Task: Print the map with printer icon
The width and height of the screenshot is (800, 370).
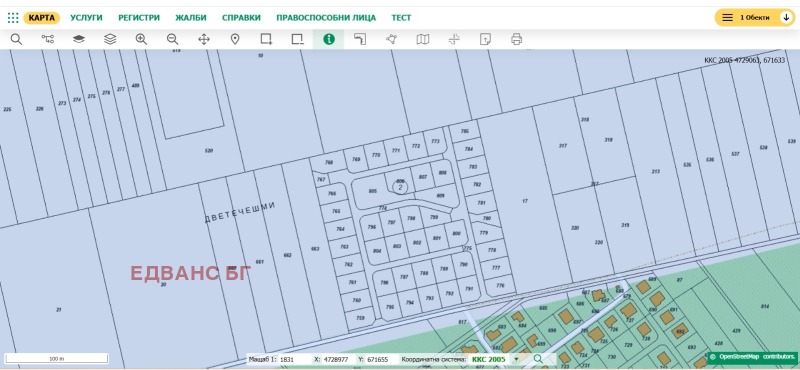Action: point(516,39)
